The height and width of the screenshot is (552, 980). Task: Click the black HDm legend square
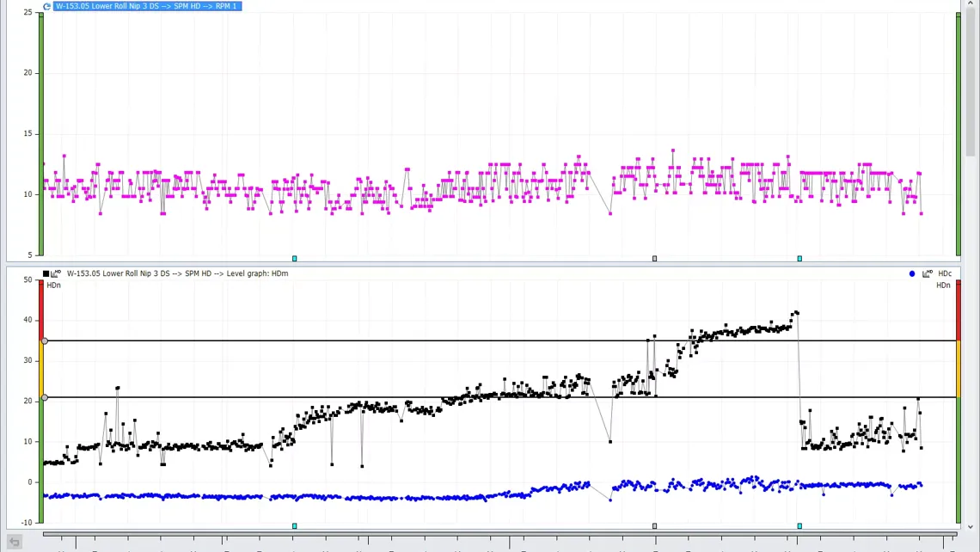coord(46,273)
